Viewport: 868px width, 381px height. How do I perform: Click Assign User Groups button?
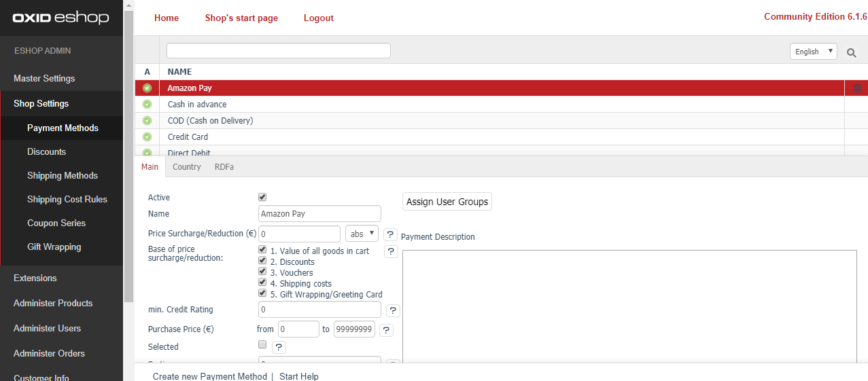point(447,202)
